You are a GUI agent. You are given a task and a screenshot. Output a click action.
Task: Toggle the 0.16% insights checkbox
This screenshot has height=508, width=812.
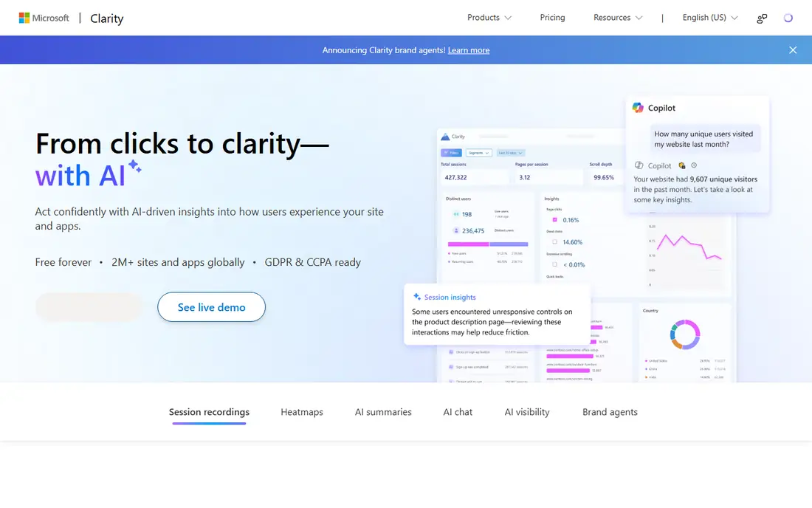tap(554, 219)
